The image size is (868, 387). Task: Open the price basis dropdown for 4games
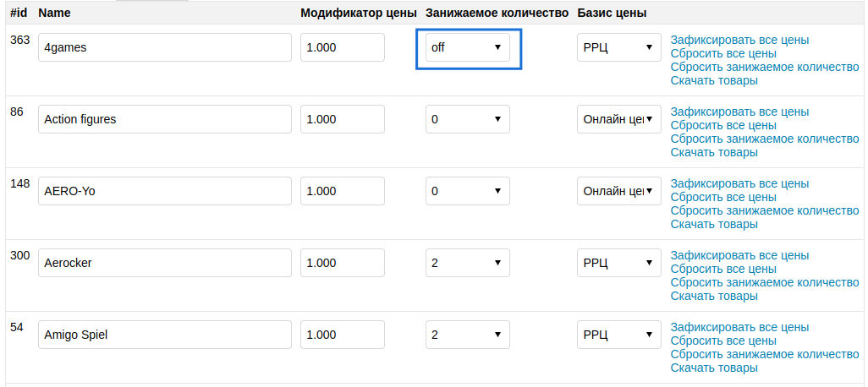coord(618,47)
